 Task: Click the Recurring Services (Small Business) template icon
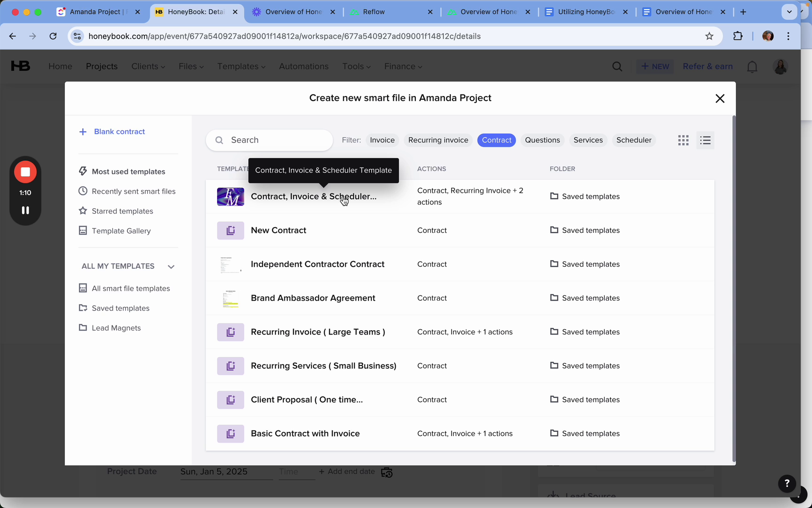(x=230, y=366)
